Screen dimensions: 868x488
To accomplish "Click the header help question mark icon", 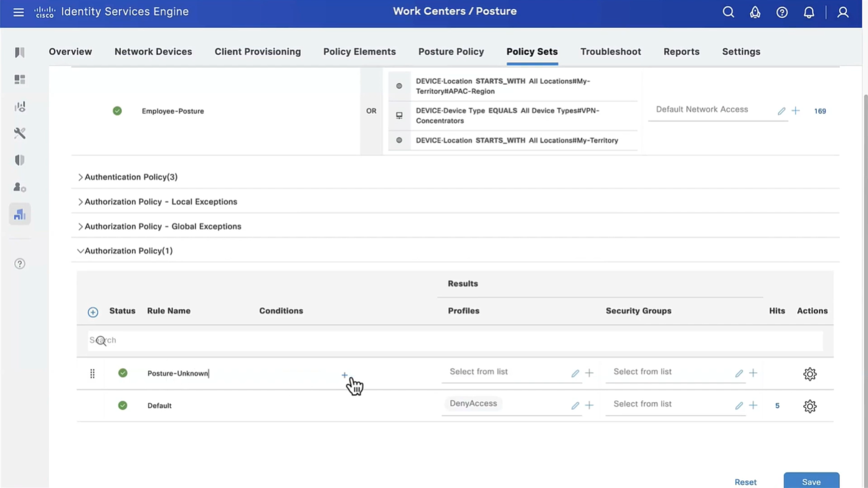I will [x=782, y=12].
